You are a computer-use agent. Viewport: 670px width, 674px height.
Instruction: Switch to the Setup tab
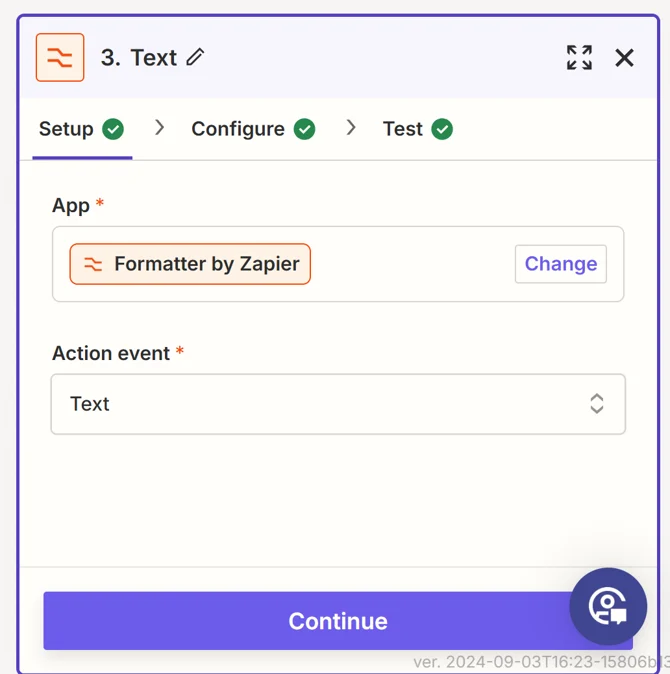[x=66, y=129]
